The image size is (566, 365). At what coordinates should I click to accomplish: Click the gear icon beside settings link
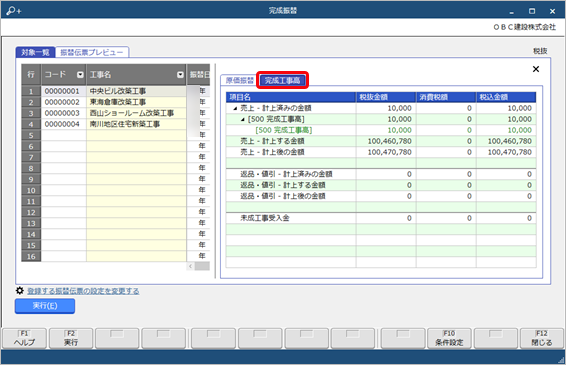click(20, 291)
